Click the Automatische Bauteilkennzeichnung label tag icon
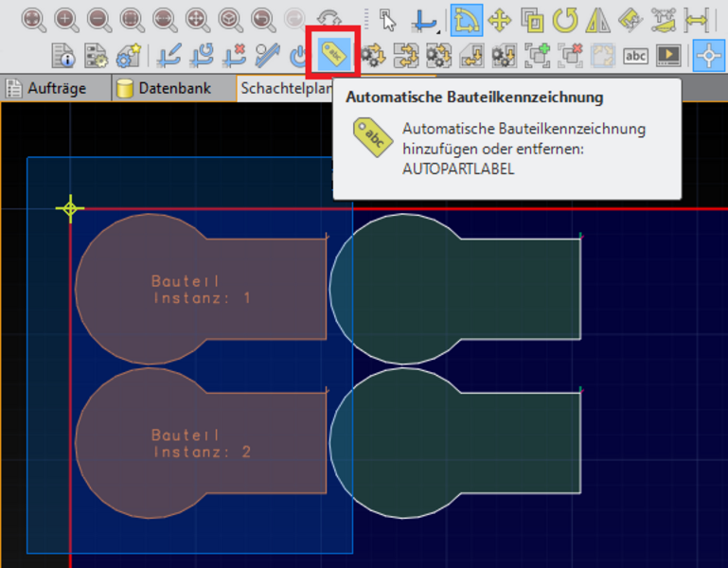Screen dimensions: 728x568 pos(333,56)
